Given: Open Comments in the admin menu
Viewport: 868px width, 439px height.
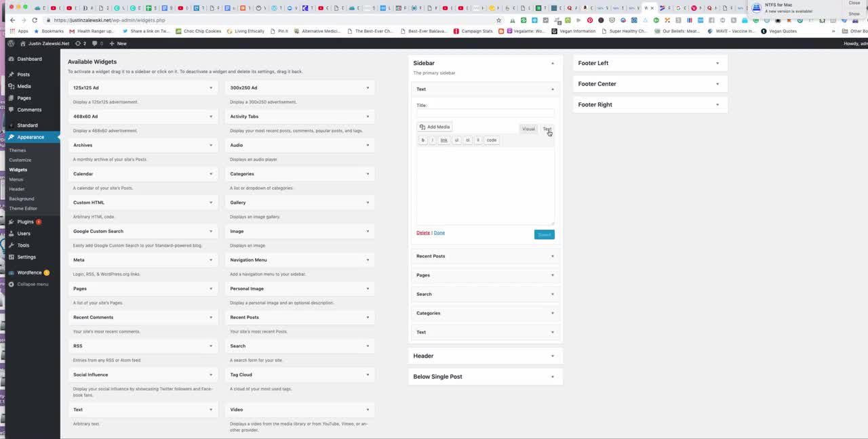Looking at the screenshot, I should click(x=29, y=110).
